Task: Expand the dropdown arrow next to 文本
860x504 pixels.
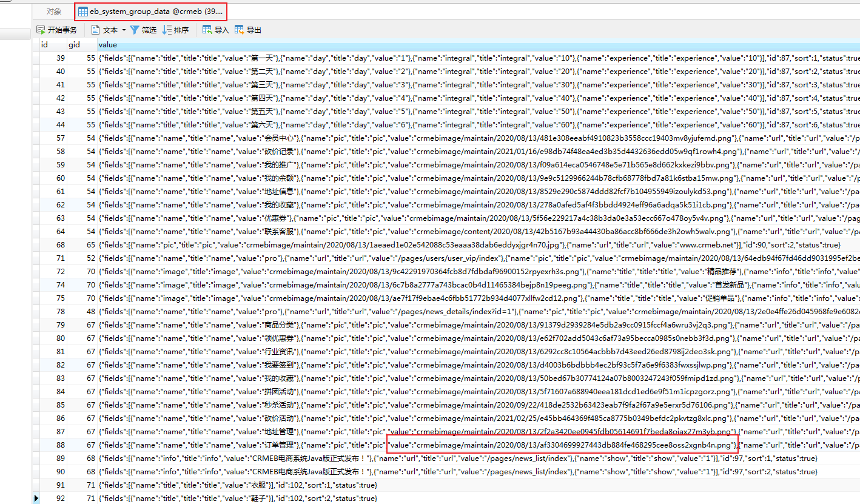Action: click(124, 30)
